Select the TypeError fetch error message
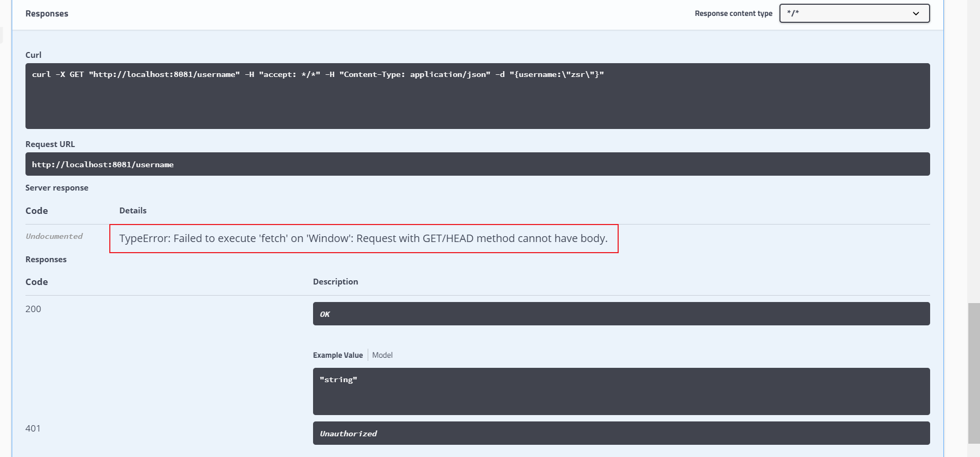Screen dimensions: 980x457 363,238
